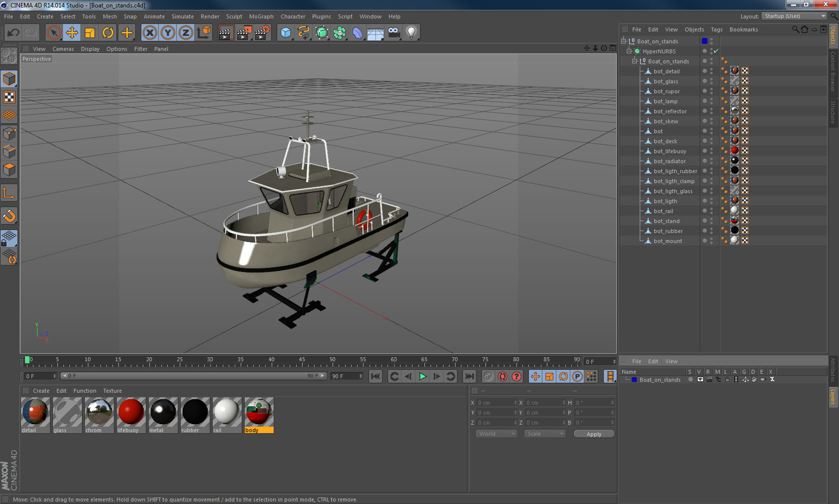
Task: Toggle bot_mount visibility dots
Action: 712,241
